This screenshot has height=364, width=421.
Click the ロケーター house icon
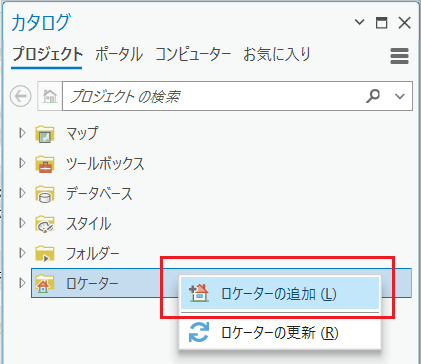(45, 284)
